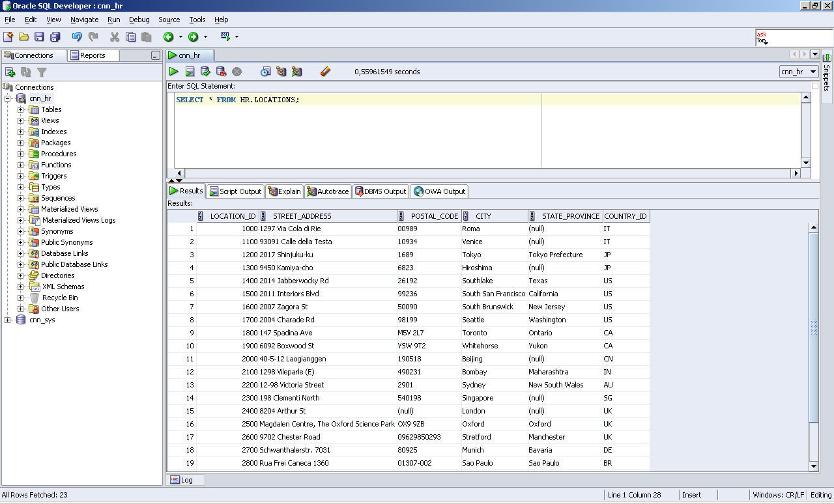Click the Run Script icon
The width and height of the screenshot is (834, 504).
[190, 72]
